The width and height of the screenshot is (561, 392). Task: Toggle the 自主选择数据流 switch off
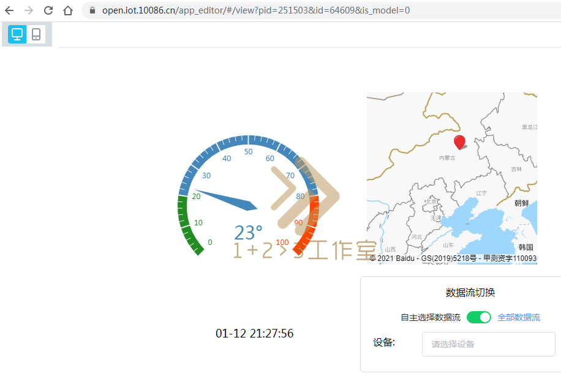479,317
